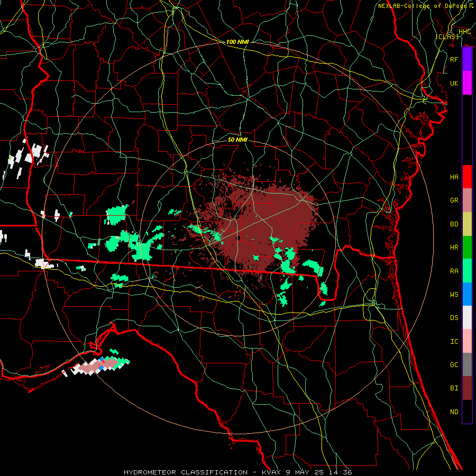
Task: Click the BD yellow legend swatch
Action: point(467,224)
